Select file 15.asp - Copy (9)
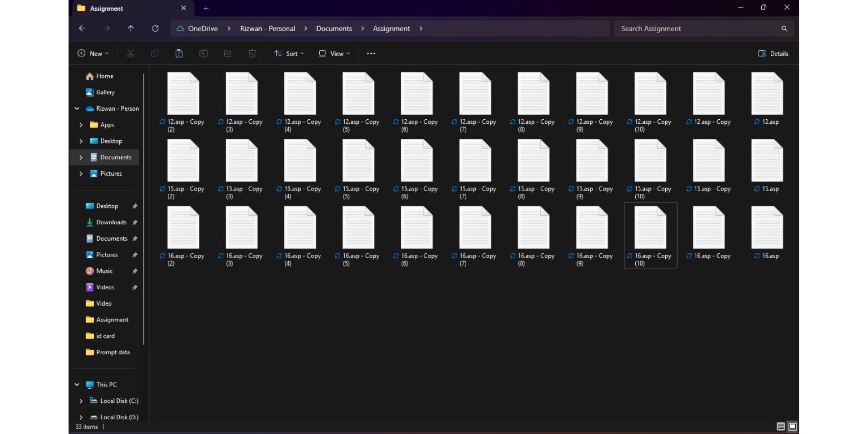This screenshot has height=434, width=868. tap(592, 170)
